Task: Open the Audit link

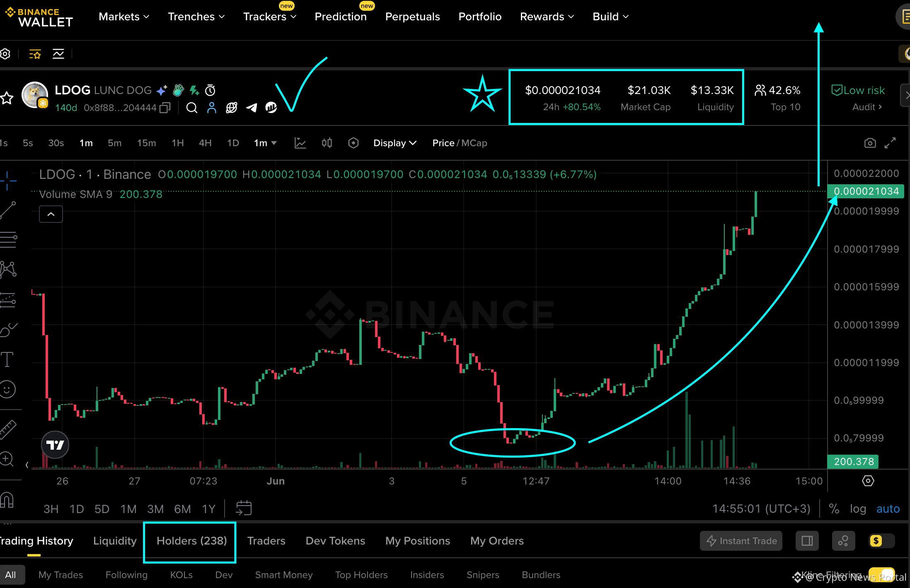Action: click(867, 107)
